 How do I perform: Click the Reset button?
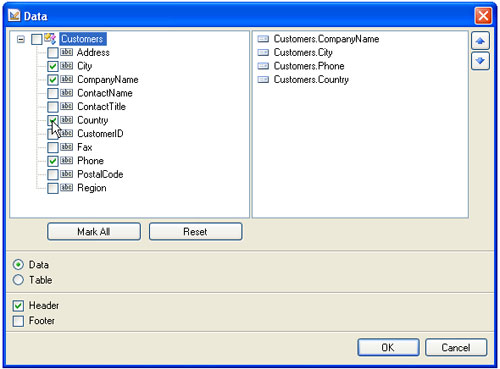click(x=195, y=231)
